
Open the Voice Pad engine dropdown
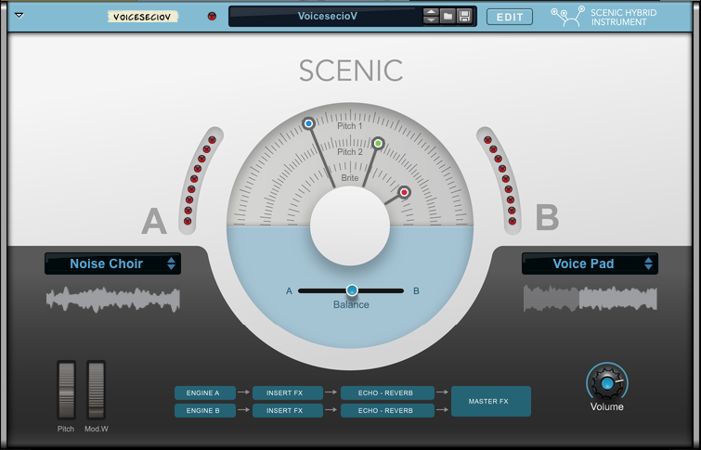point(590,264)
